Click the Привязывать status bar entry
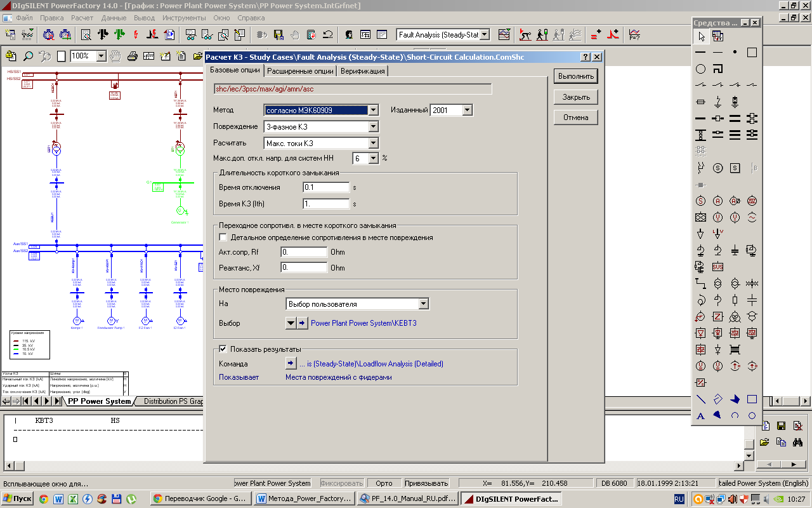Image resolution: width=812 pixels, height=508 pixels. point(426,483)
